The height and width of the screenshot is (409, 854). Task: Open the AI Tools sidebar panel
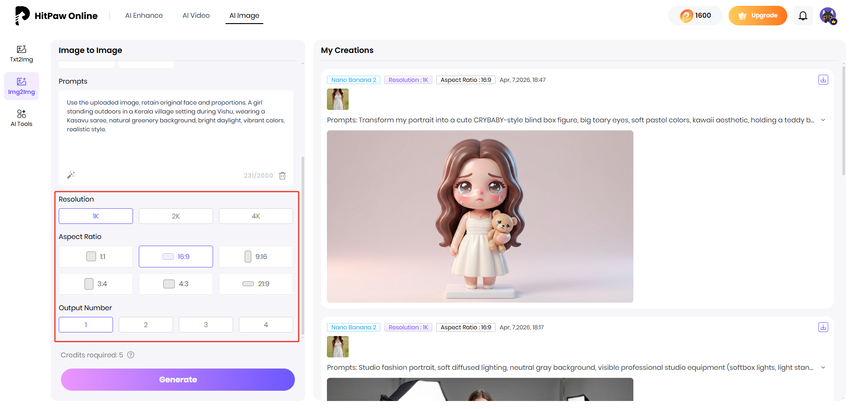pos(21,117)
